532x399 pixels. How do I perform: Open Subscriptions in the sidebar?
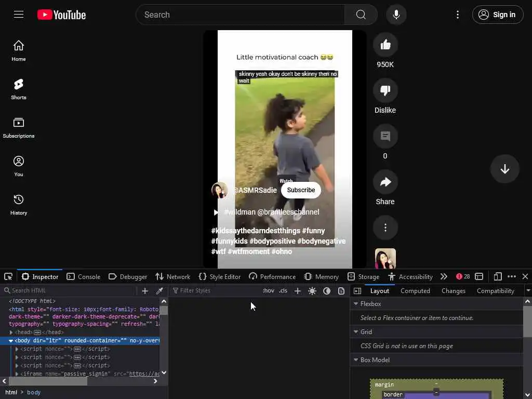tap(19, 128)
